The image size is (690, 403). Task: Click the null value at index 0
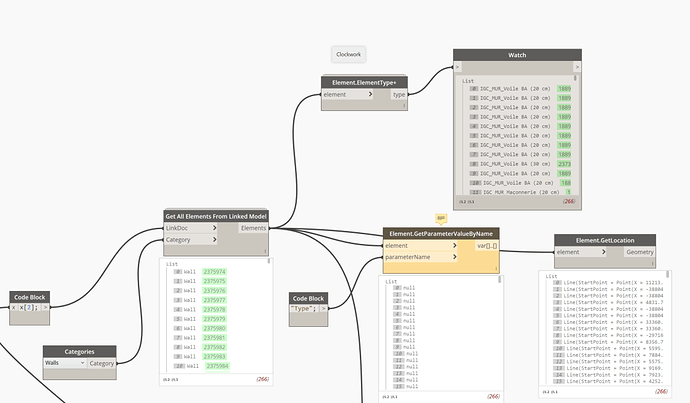pos(409,288)
